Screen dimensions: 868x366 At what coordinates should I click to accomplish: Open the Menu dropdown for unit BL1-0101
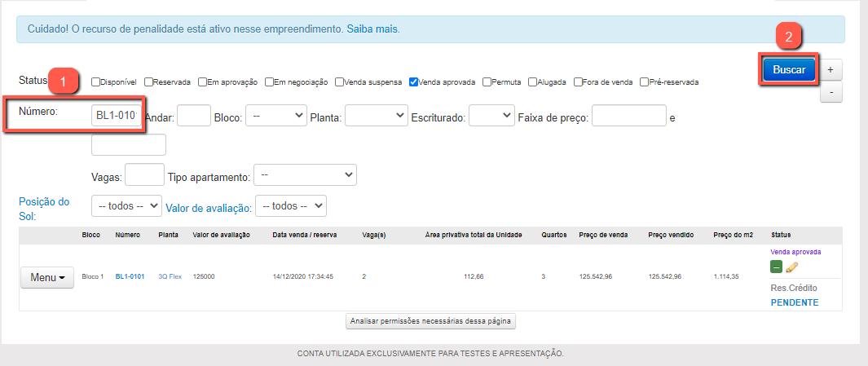47,277
